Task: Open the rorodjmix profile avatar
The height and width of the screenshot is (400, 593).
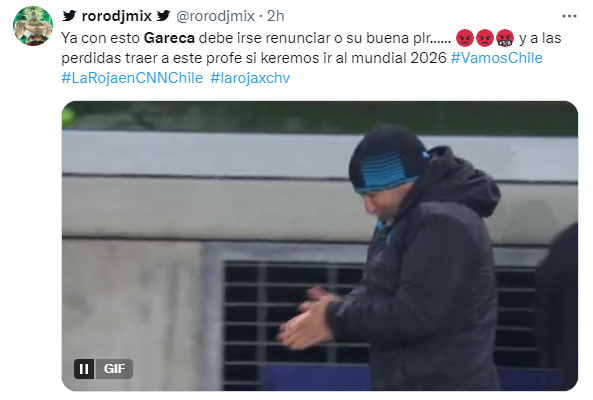Action: click(x=33, y=26)
